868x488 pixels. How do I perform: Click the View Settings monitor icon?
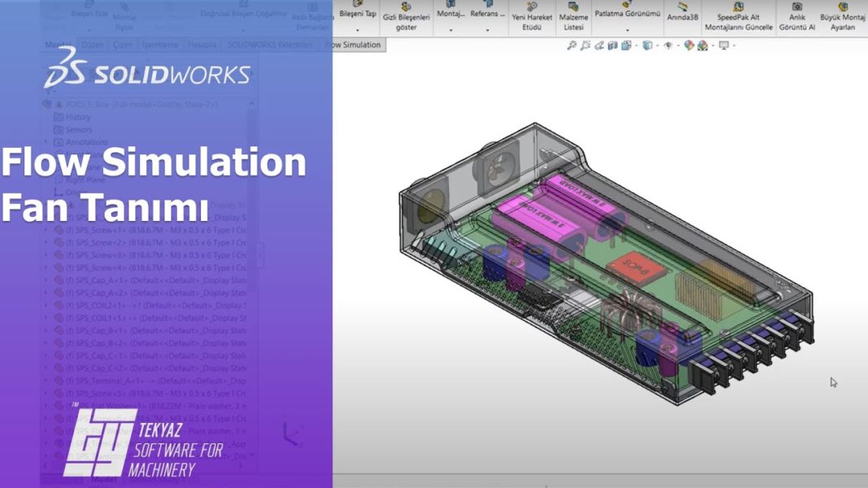[x=723, y=45]
